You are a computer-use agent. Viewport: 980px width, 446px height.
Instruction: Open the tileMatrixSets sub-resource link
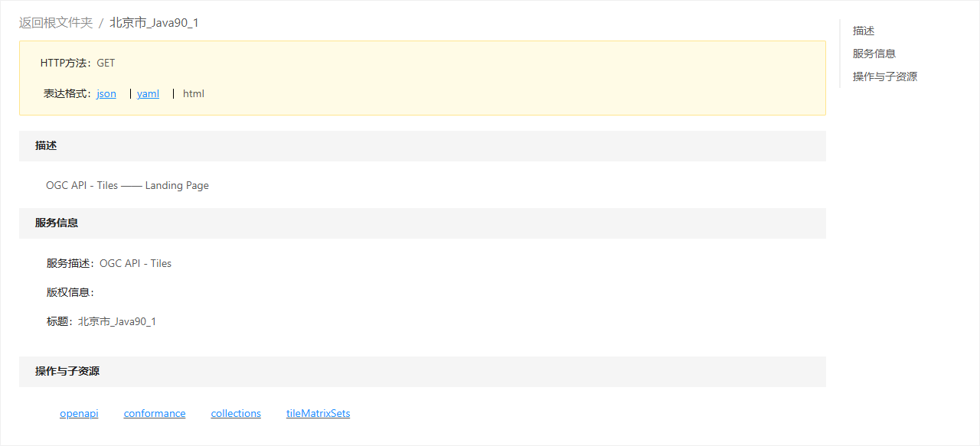point(318,414)
